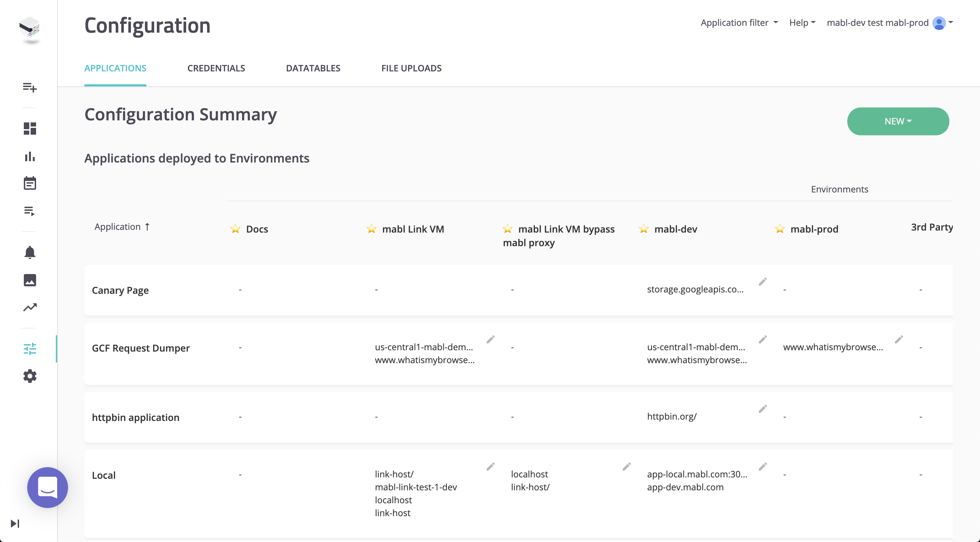Toggle favorite star for mabl-dev environment
Screen dimensions: 980x542
coord(644,229)
